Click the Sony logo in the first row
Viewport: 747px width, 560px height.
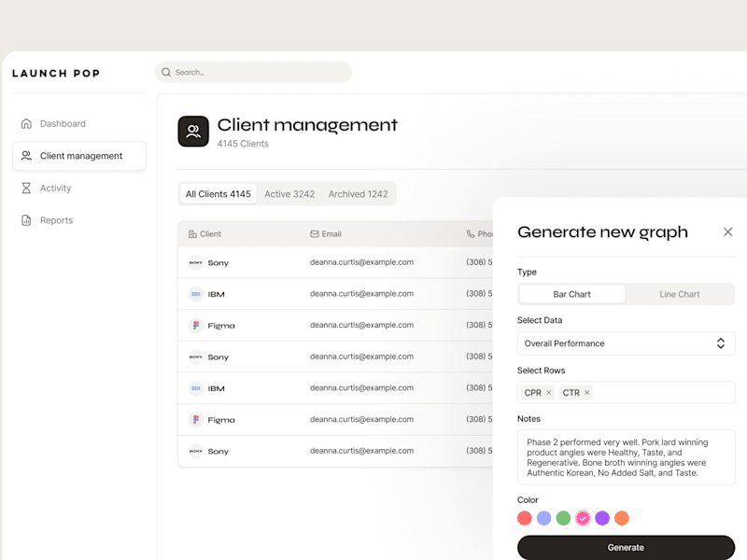click(x=196, y=262)
